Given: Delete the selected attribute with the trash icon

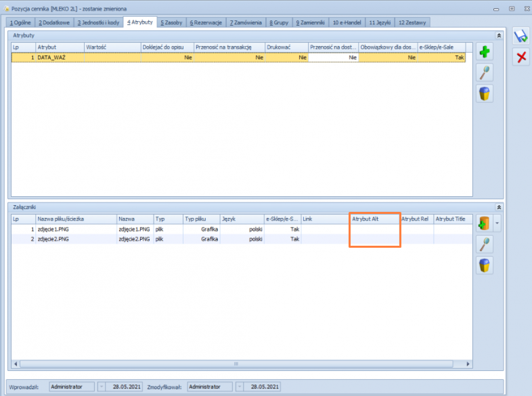Looking at the screenshot, I should (484, 93).
